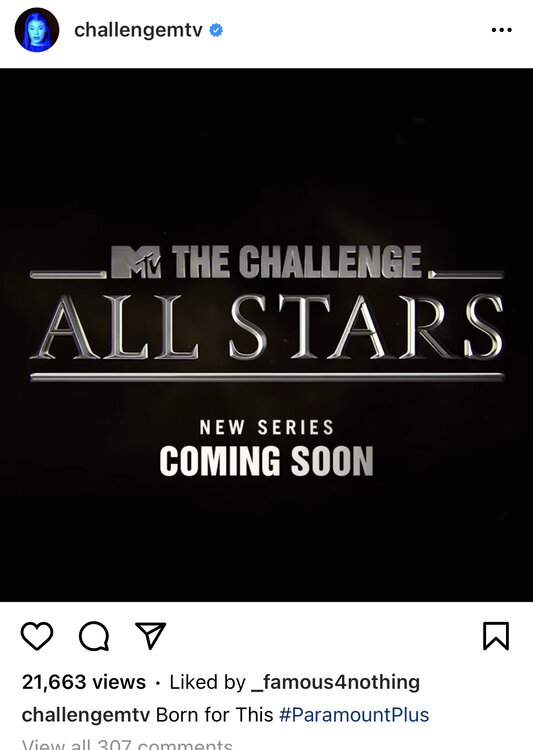533x750 pixels.
Task: Tap the Born for This caption text
Action: tap(214, 715)
